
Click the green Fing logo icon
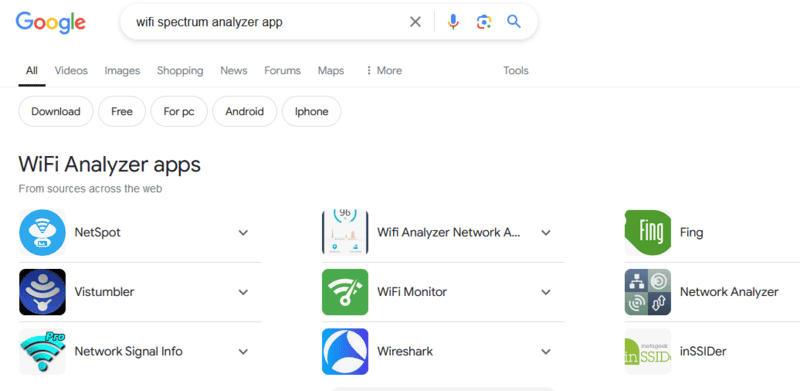[648, 233]
